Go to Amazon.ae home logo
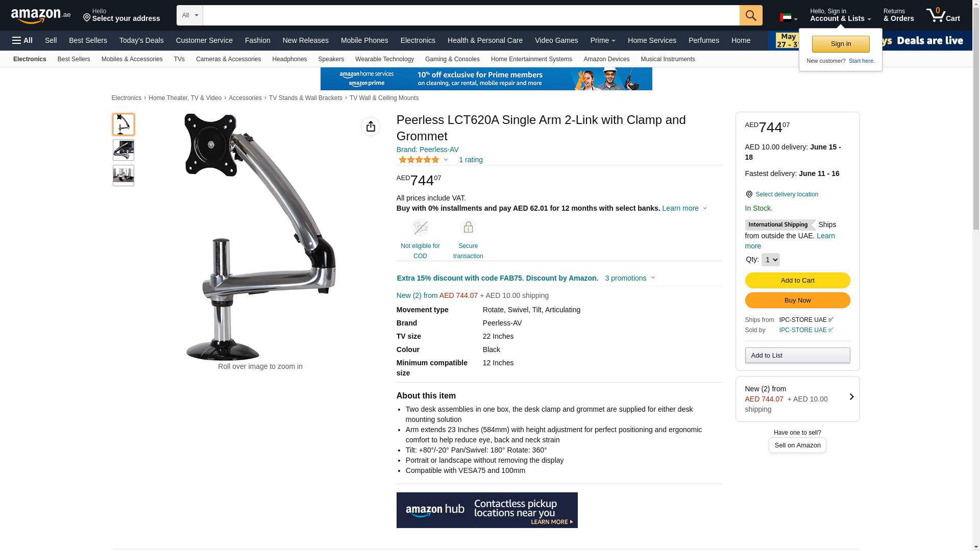Viewport: 980px width, 551px height. (x=41, y=16)
